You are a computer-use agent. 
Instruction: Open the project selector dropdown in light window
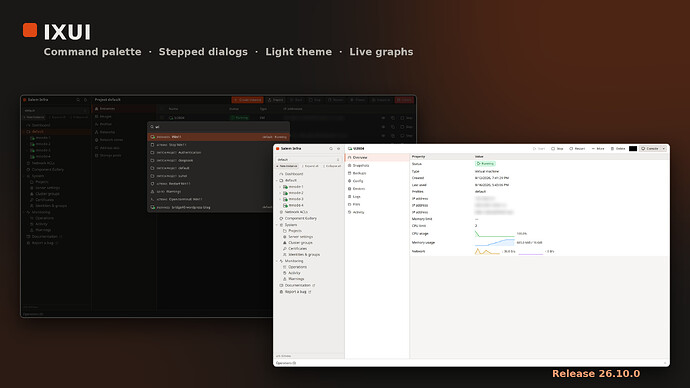pyautogui.click(x=308, y=160)
